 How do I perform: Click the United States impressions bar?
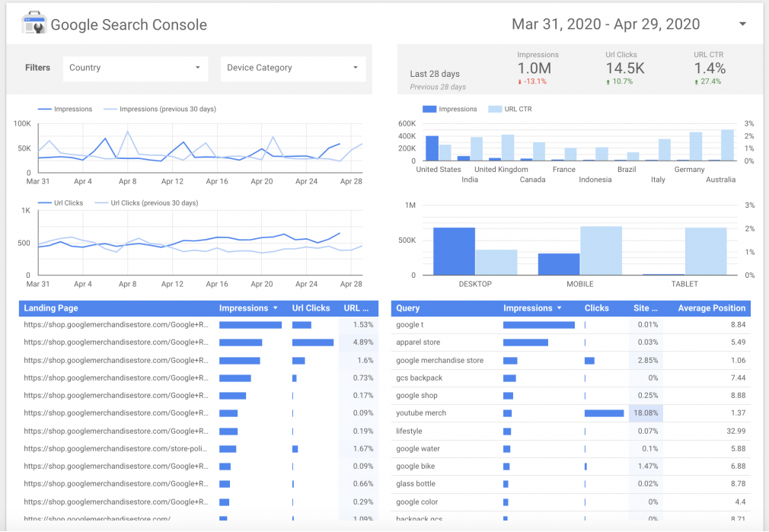(x=432, y=148)
